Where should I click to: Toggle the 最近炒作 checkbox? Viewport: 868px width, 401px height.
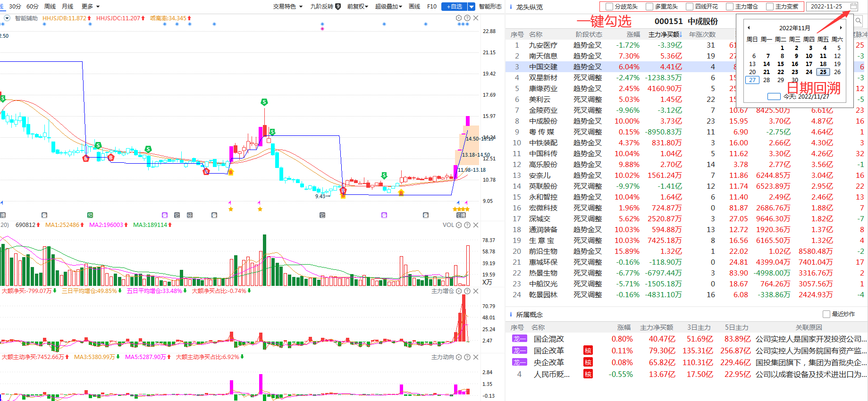[826, 314]
